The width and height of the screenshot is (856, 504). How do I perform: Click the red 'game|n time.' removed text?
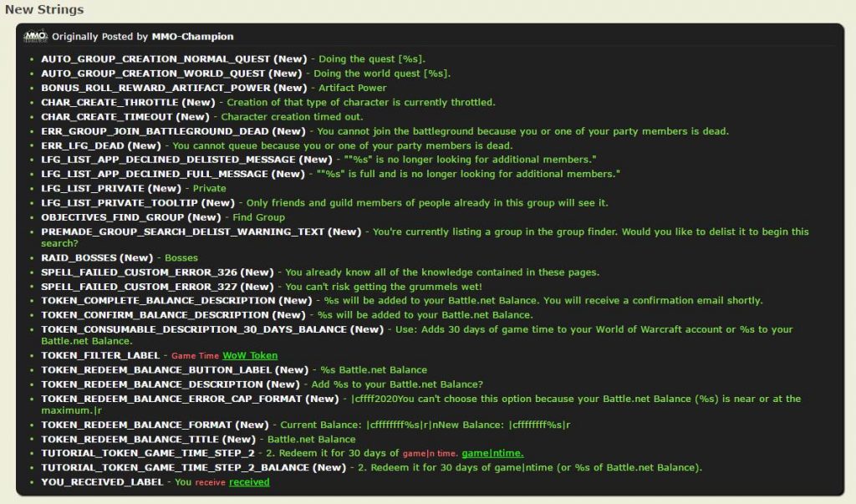(431, 453)
